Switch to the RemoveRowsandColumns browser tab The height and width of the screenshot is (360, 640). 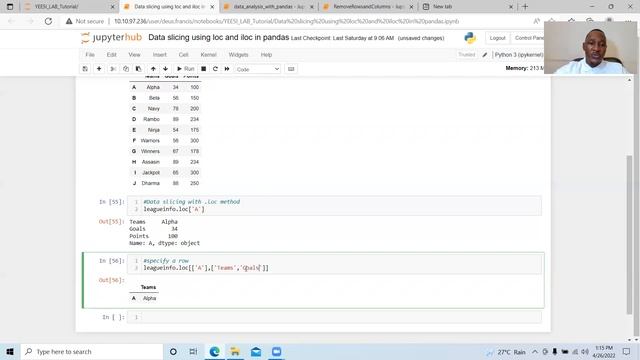click(368, 7)
